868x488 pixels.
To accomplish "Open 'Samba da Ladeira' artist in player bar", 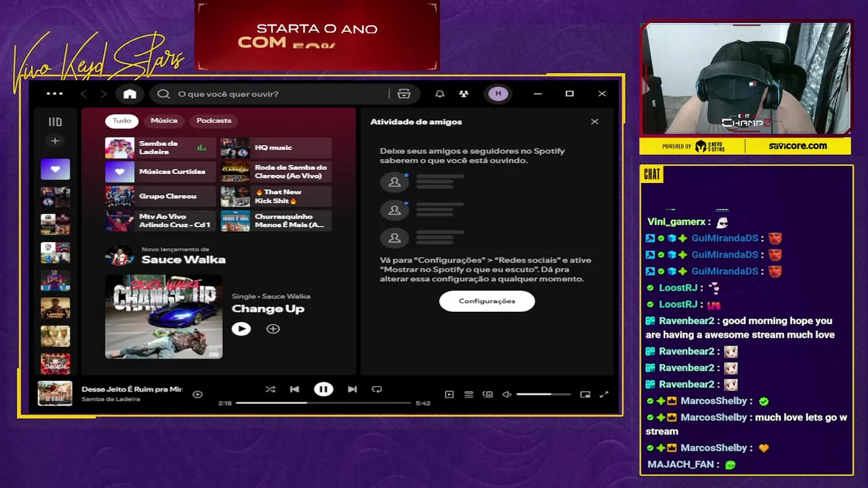I will 111,399.
